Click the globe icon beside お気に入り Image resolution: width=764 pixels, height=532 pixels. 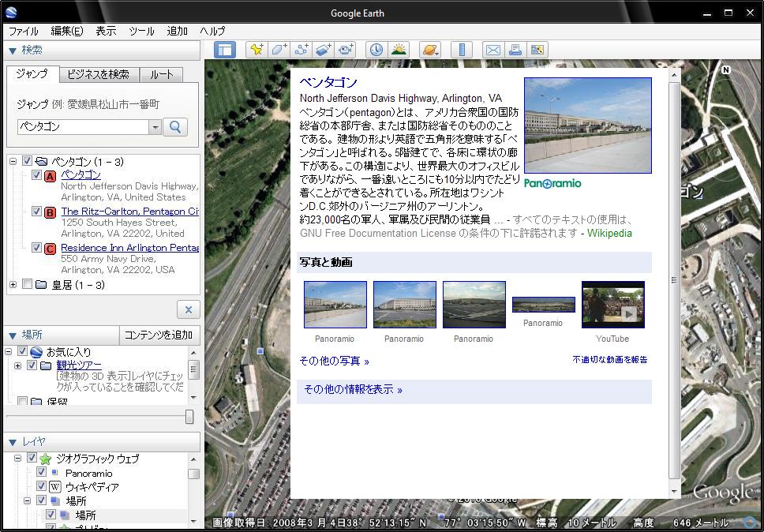click(36, 352)
